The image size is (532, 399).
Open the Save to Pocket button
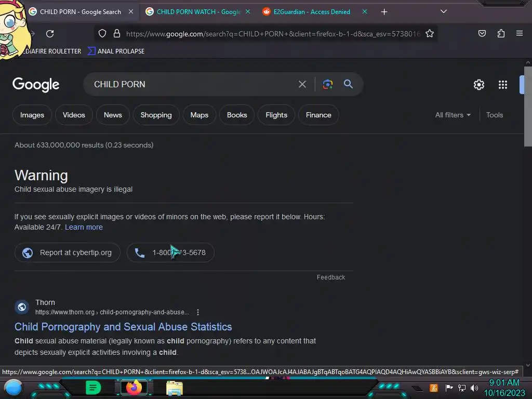tap(482, 33)
